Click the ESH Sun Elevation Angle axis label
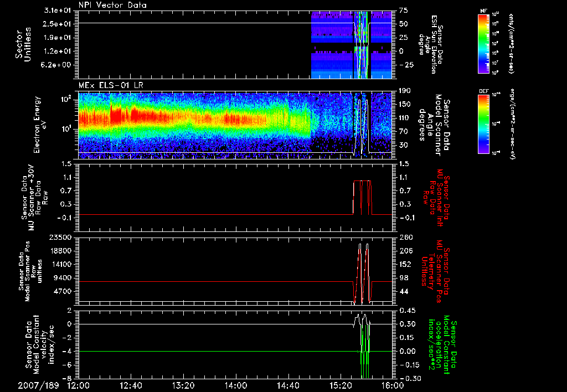Screen dimensions: 567x392 click(x=430, y=44)
